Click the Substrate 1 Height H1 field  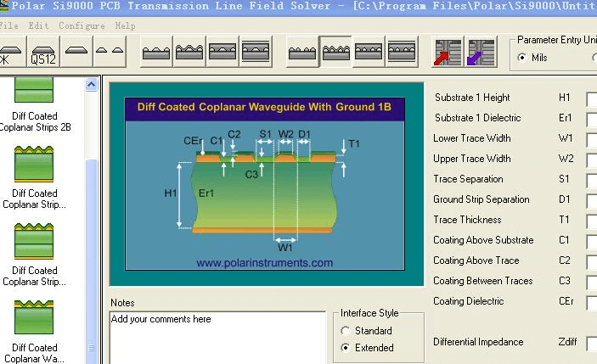pos(592,98)
